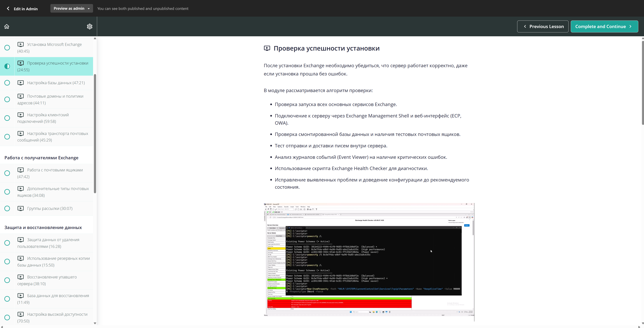
Task: Click video icon of Восстановление упавшего сервера
Action: tap(20, 277)
